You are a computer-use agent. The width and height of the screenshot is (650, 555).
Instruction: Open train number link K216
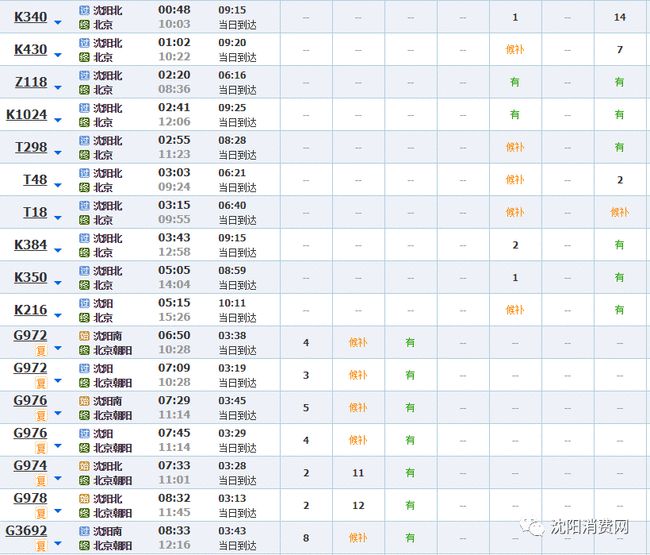coord(30,310)
